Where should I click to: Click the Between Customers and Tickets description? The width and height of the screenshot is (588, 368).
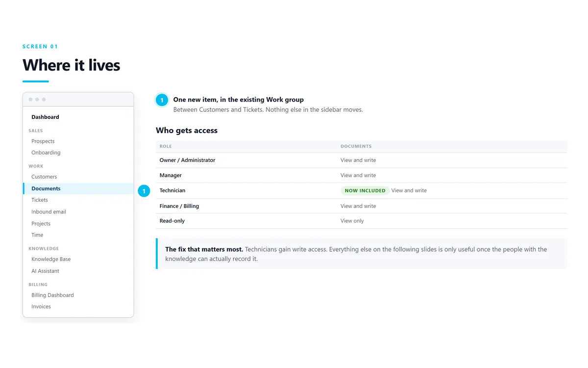click(268, 110)
